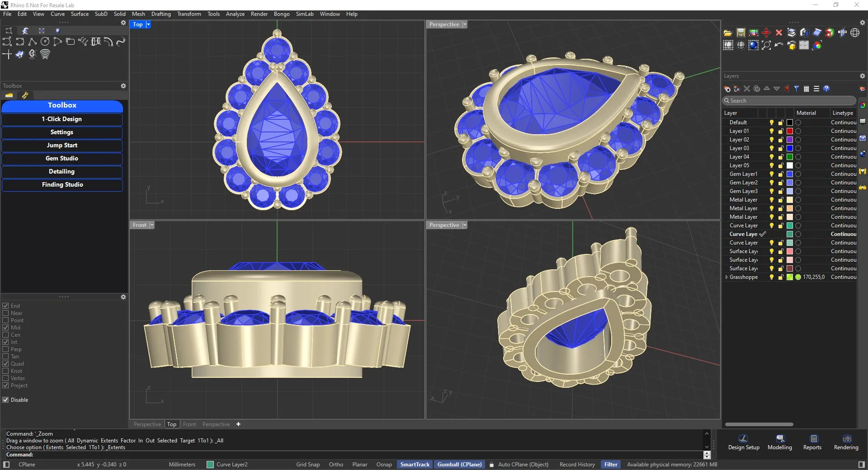The width and height of the screenshot is (868, 470).
Task: Click the Gem Studio button
Action: pos(62,159)
